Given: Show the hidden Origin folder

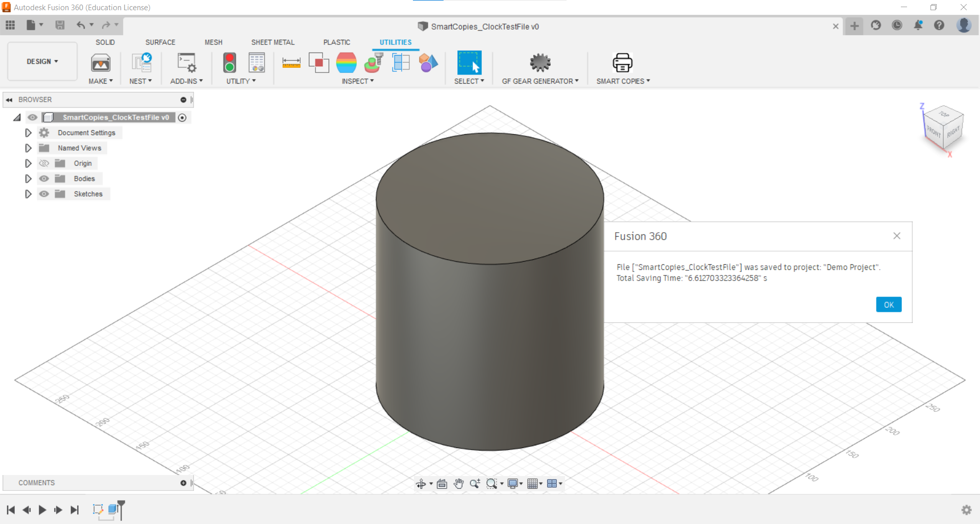Looking at the screenshot, I should point(44,163).
